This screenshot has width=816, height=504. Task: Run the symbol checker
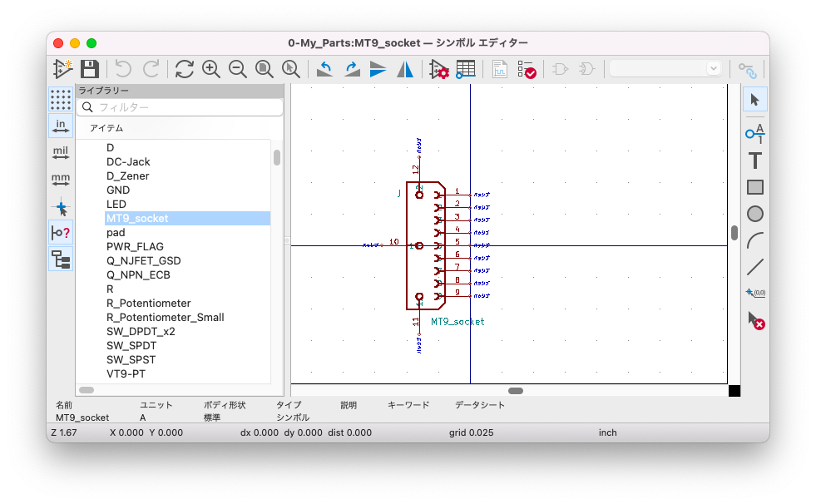pyautogui.click(x=527, y=69)
